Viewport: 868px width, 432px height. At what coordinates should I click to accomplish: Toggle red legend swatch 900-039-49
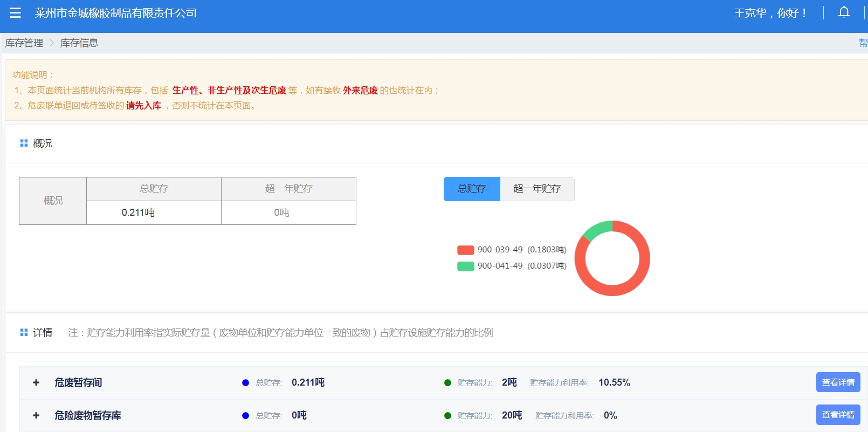coord(465,250)
